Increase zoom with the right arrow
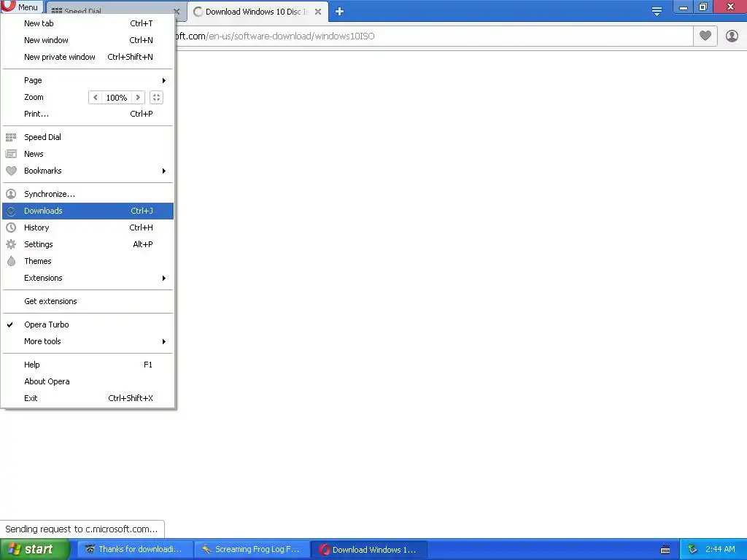This screenshot has height=560, width=747. [x=138, y=97]
